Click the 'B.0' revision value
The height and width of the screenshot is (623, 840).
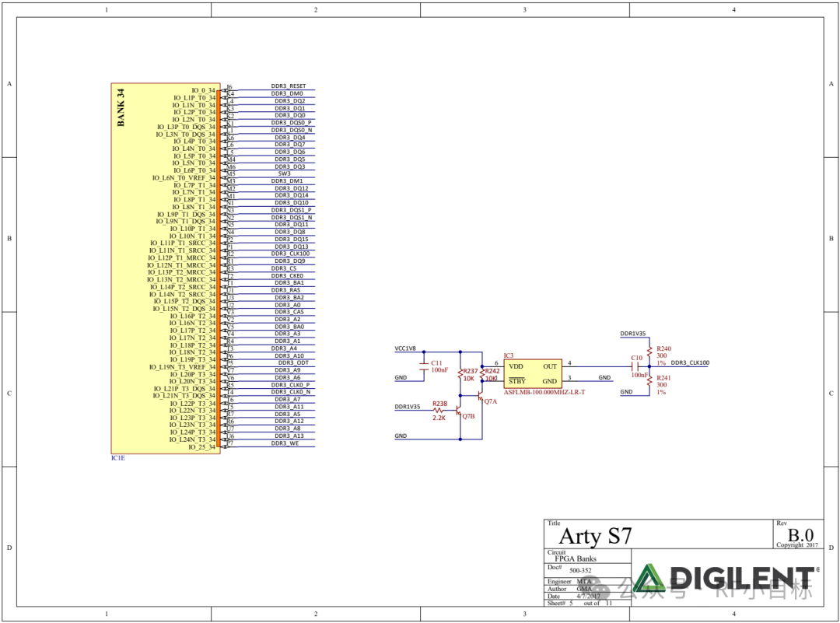tap(800, 534)
